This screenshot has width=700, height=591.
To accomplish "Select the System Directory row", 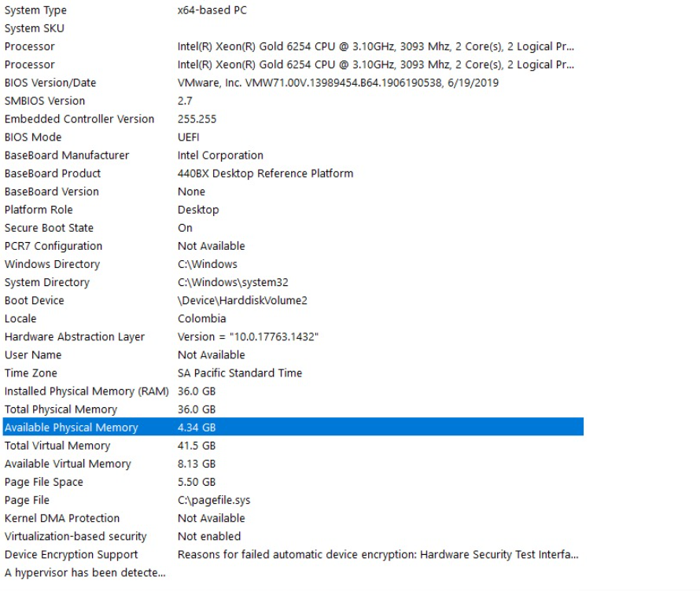I will pyautogui.click(x=47, y=283).
